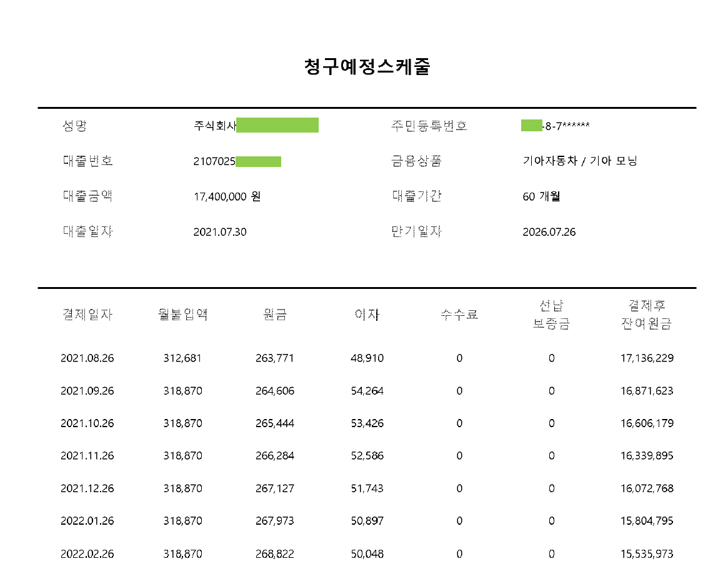Click the maturity date 2026.07.26
Viewport: 728px width, 566px height.
[549, 232]
